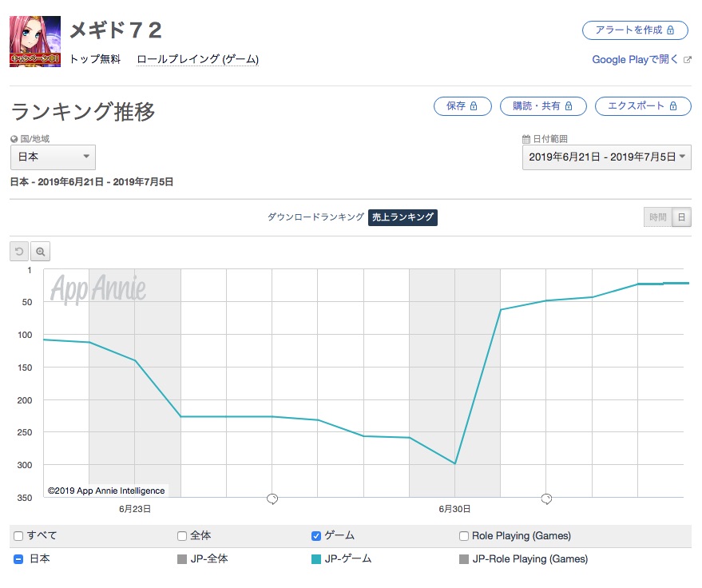Click the エクスポート button

(x=643, y=106)
